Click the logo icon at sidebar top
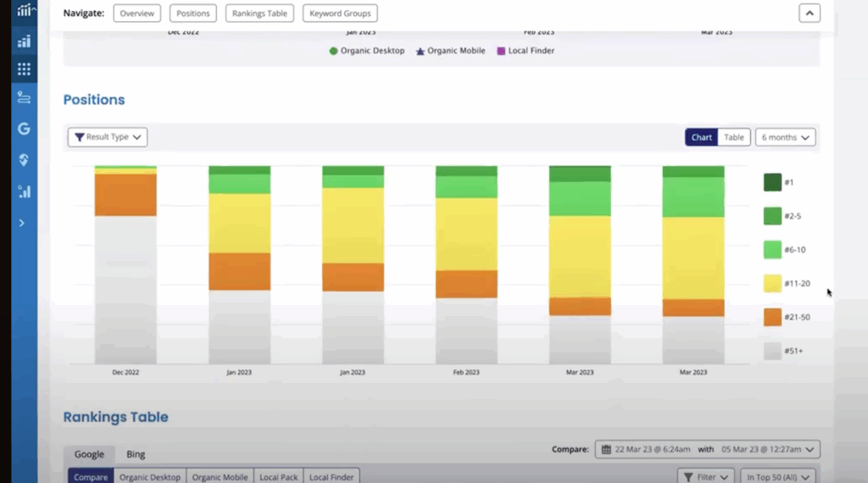868x483 pixels. click(24, 11)
